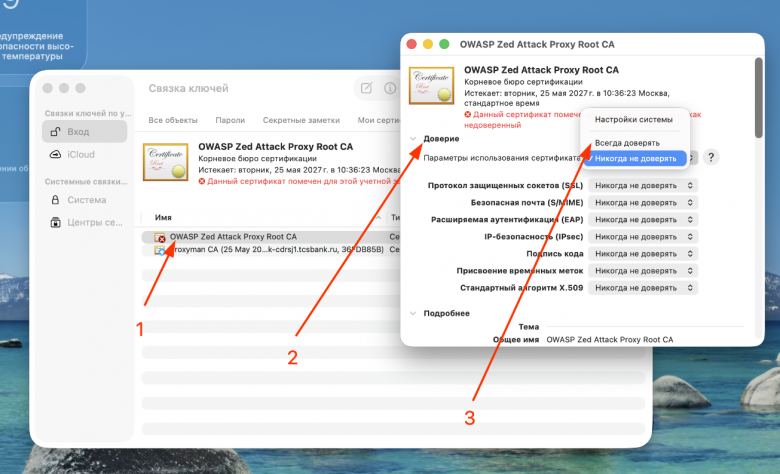
Task: Collapse the Доверие section
Action: (413, 139)
